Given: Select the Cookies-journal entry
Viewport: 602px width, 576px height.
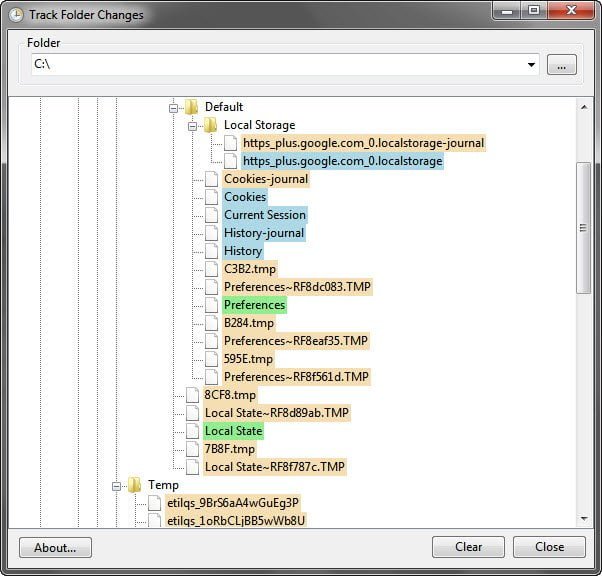Looking at the screenshot, I should (x=266, y=179).
